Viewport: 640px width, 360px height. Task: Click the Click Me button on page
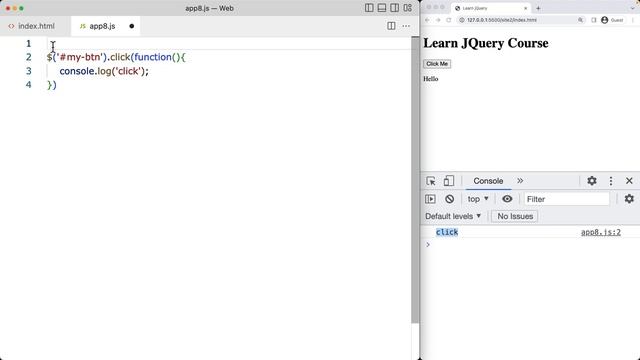(437, 64)
